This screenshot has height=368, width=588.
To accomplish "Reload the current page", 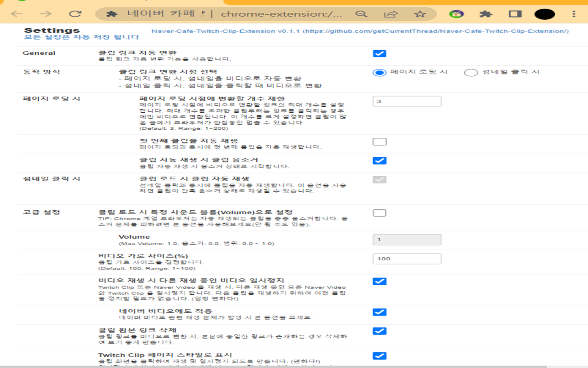I will 74,14.
